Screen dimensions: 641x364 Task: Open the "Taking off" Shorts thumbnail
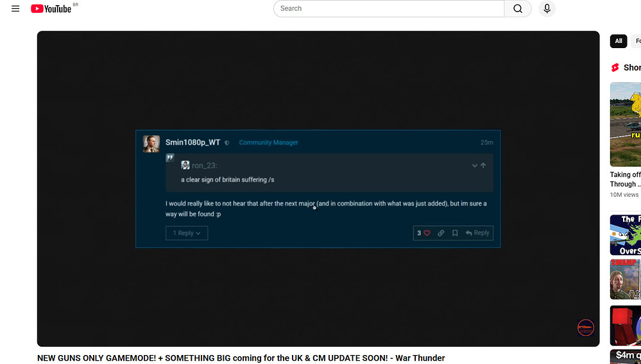(626, 124)
